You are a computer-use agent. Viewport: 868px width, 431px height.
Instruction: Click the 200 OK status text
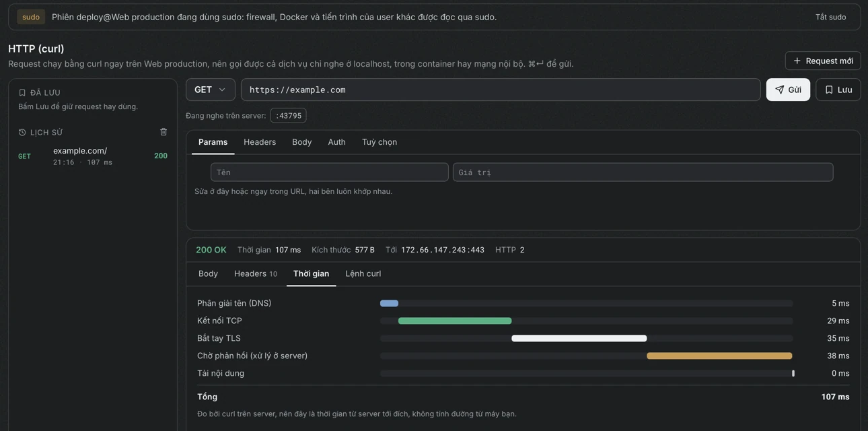[x=211, y=250]
